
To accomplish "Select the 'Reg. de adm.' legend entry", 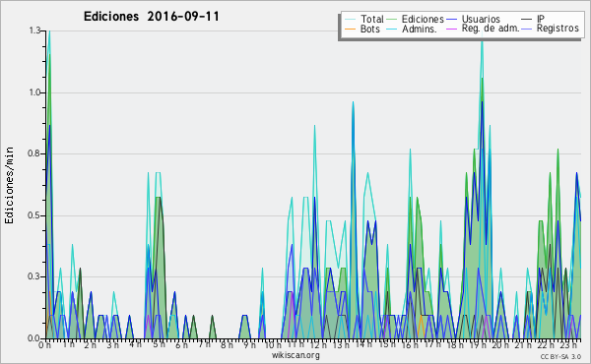I will [x=491, y=29].
